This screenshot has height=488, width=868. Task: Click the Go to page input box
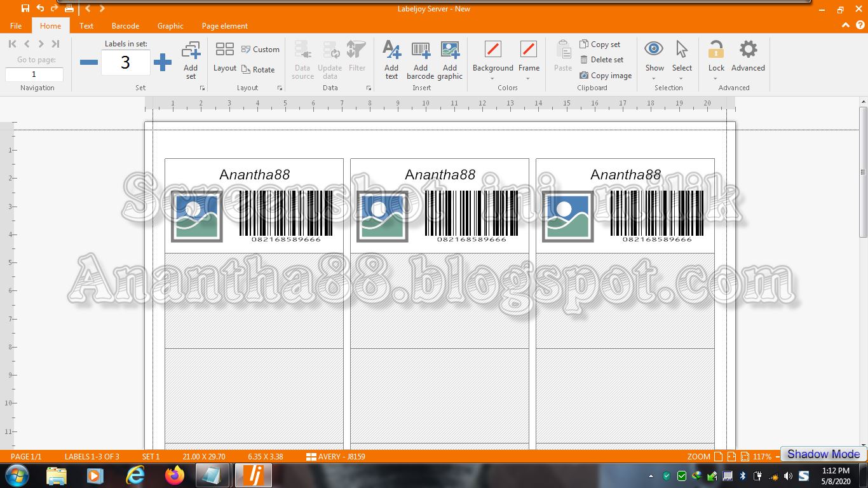coord(34,74)
